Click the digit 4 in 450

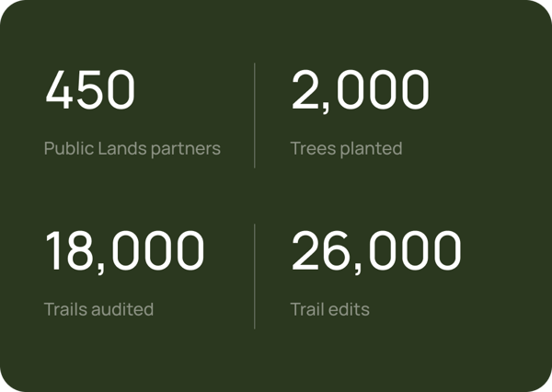[x=59, y=89]
